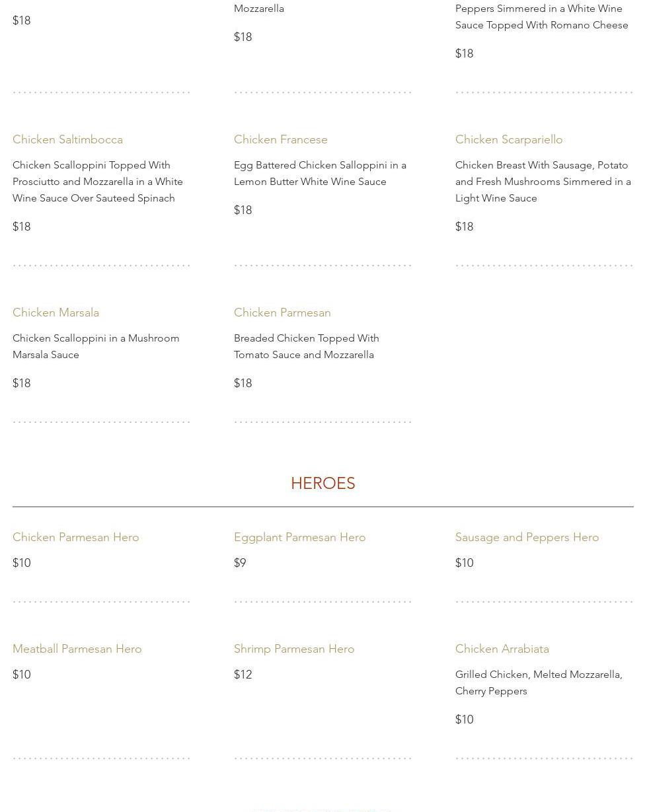Click the $9 Eggplant Parmesan Hero price
This screenshot has height=812, width=647.
pos(240,563)
